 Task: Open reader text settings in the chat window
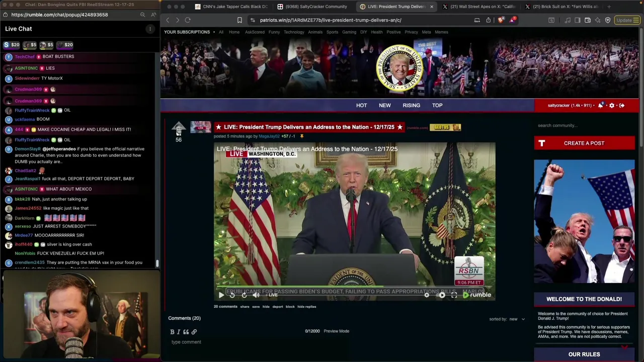(153, 15)
